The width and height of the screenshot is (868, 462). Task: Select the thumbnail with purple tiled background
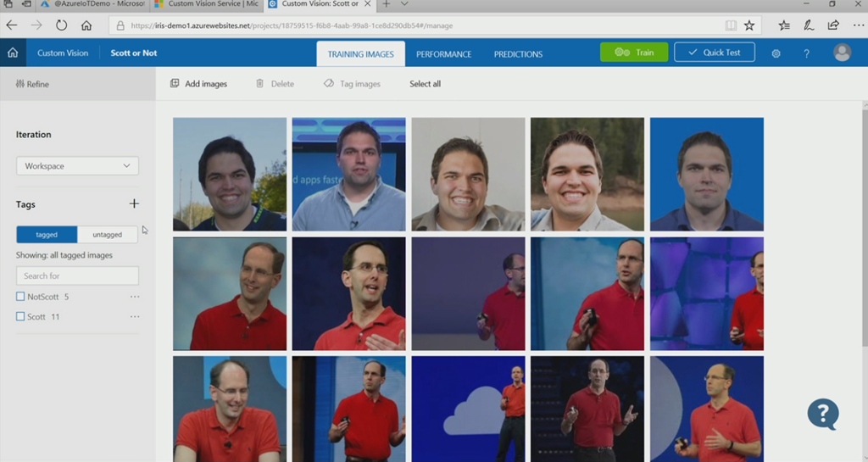click(x=707, y=294)
